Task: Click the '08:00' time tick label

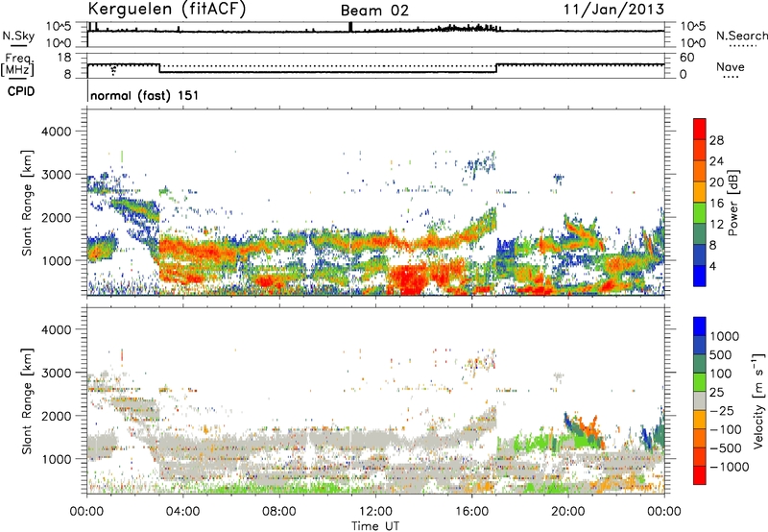Action: click(278, 512)
